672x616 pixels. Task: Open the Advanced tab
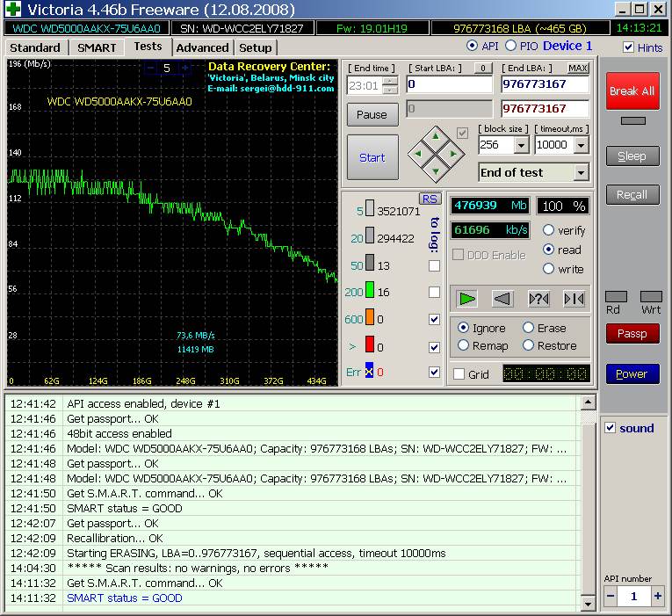[x=202, y=47]
